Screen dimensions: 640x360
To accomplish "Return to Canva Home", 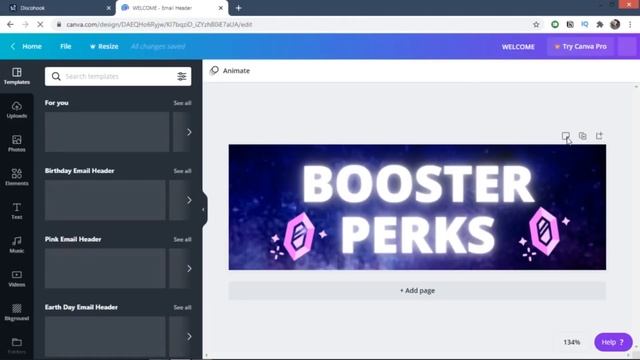I will point(27,47).
